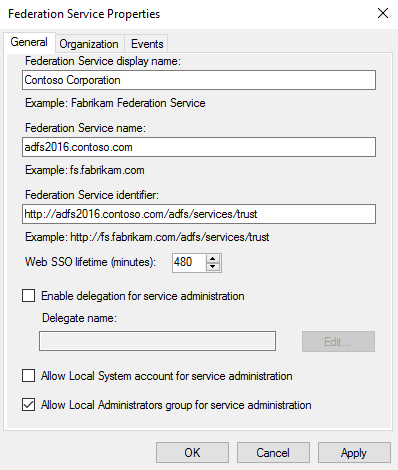Click the 'Federation Service display name:' label
This screenshot has width=398, height=470.
pyautogui.click(x=103, y=61)
